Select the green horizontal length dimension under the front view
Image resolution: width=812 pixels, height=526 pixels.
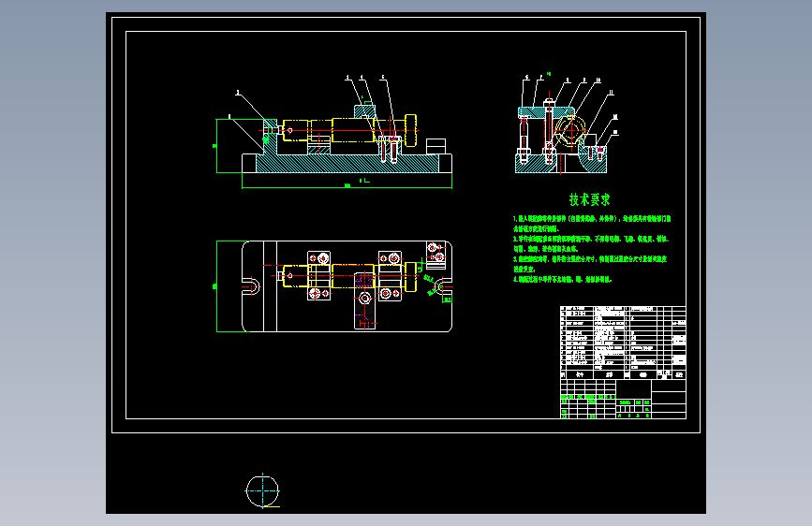pyautogui.click(x=347, y=186)
